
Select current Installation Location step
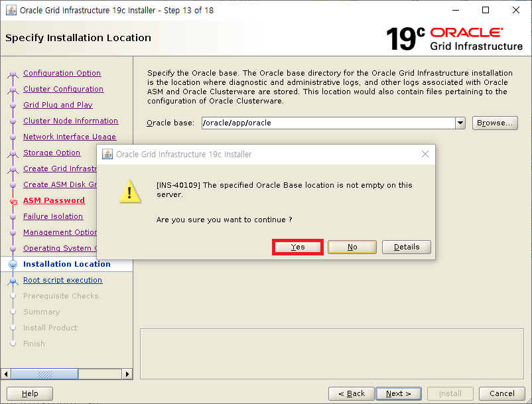coord(67,264)
